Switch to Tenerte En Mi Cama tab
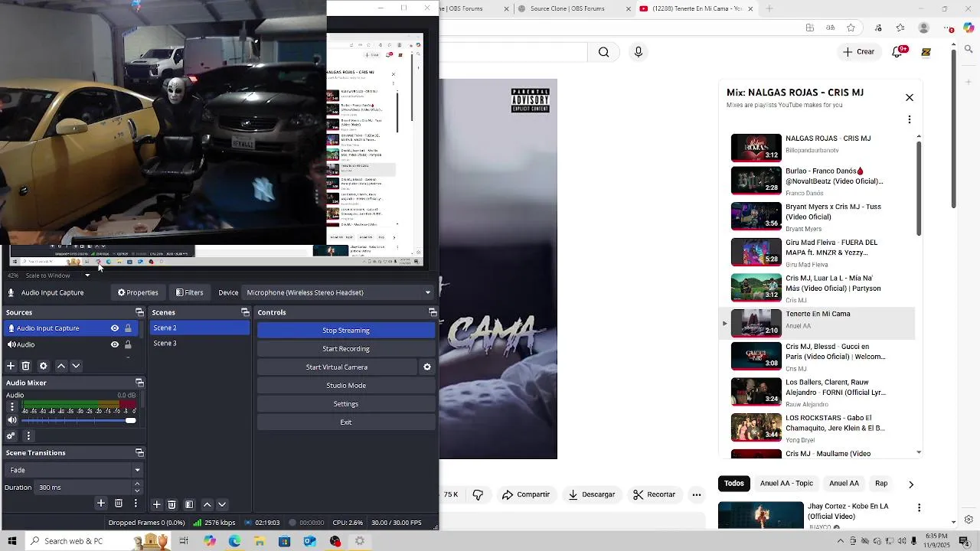 click(697, 8)
